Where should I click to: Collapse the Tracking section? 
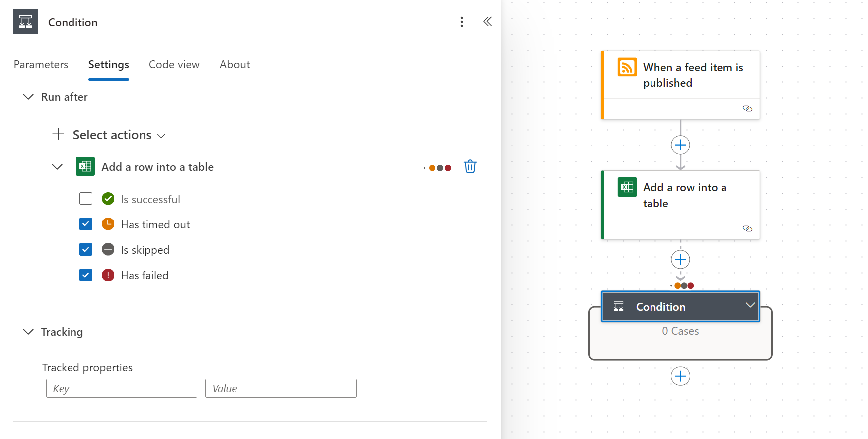(x=28, y=332)
